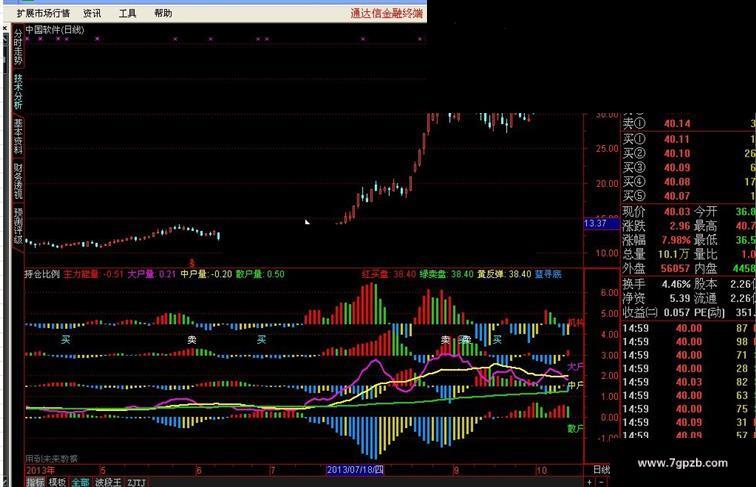
Task: Click the tick row with price 40.09
Action: point(688,423)
